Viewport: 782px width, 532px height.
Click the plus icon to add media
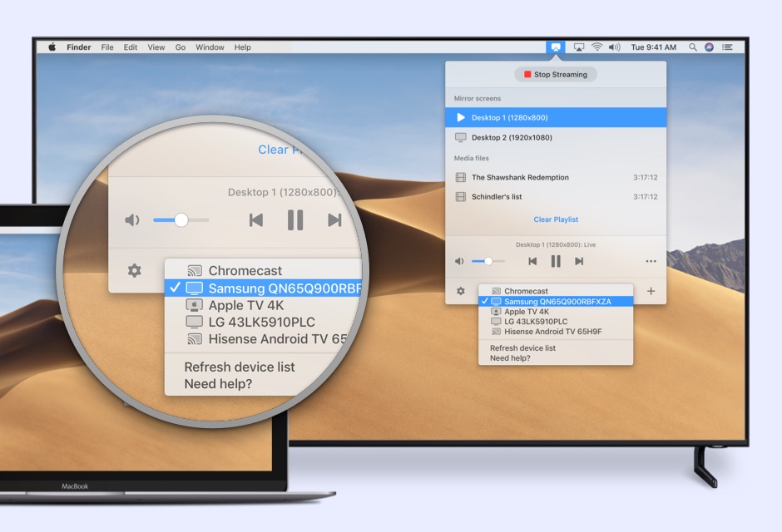coord(652,291)
